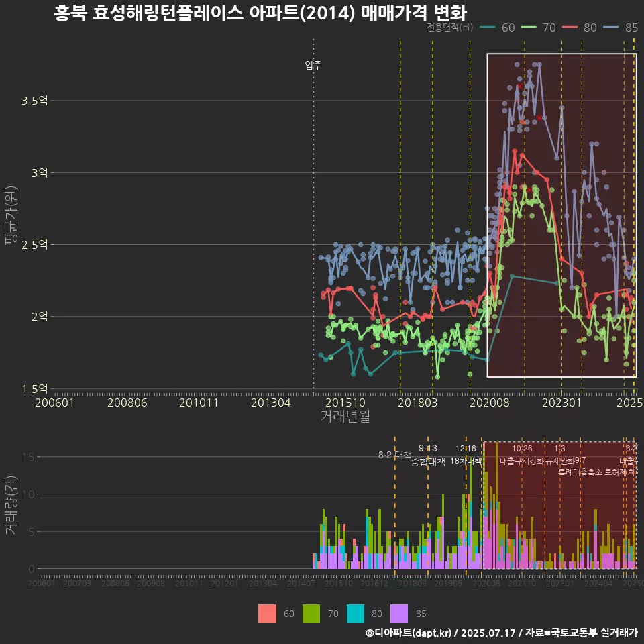Click the 12·16 18차대책 policy annotation
Viewport: 644px width, 644px height.
tap(466, 455)
